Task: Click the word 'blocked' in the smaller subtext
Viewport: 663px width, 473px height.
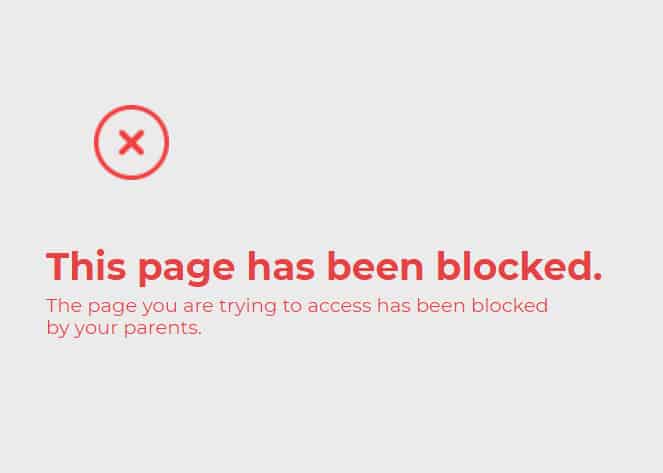Action: 510,305
